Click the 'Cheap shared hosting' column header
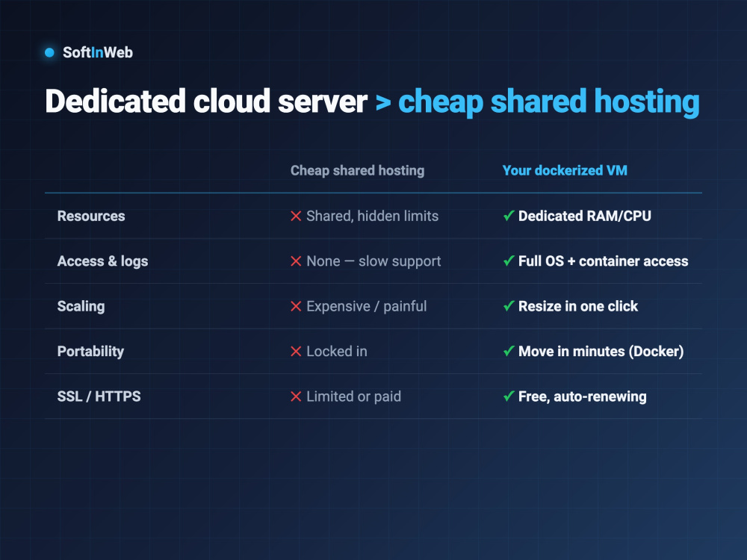Viewport: 747px width, 560px height. click(x=357, y=170)
